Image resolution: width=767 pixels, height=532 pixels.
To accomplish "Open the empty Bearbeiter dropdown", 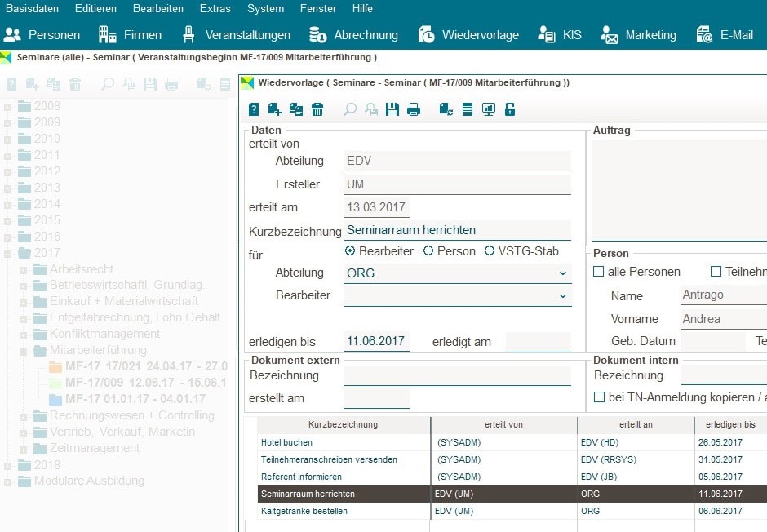I will click(x=458, y=296).
